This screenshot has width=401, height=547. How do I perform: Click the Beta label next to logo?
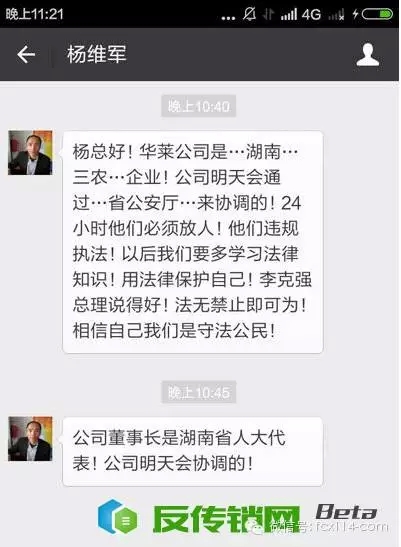point(346,512)
